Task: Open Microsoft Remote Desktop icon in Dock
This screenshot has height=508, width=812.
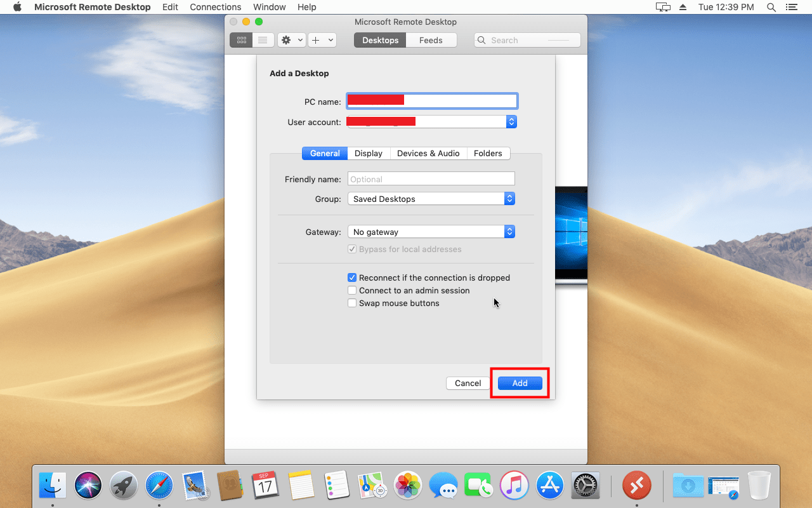Action: click(637, 486)
